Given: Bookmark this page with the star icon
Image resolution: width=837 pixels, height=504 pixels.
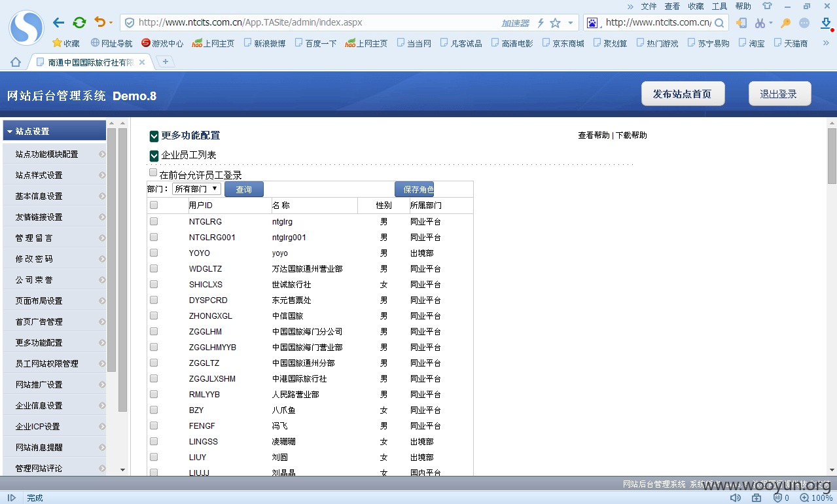Looking at the screenshot, I should (555, 23).
